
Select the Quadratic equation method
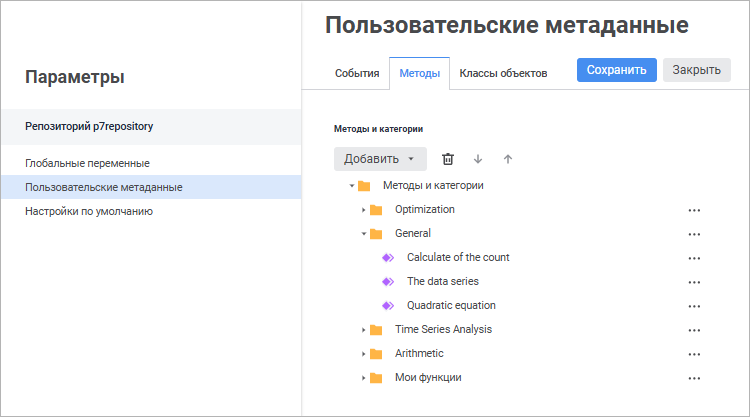(x=451, y=306)
